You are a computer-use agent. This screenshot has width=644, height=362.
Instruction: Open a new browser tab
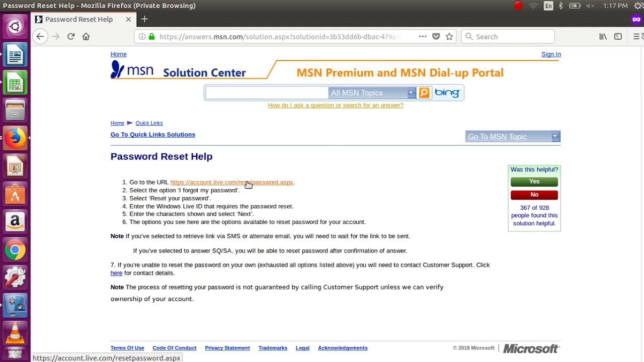pos(144,19)
